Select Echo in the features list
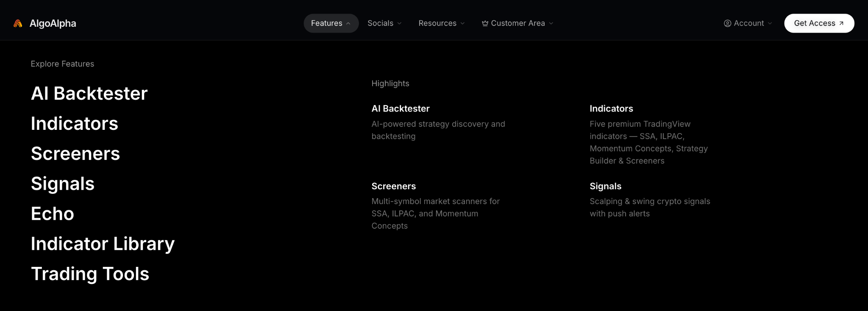Screen dimensions: 868x311 point(53,214)
